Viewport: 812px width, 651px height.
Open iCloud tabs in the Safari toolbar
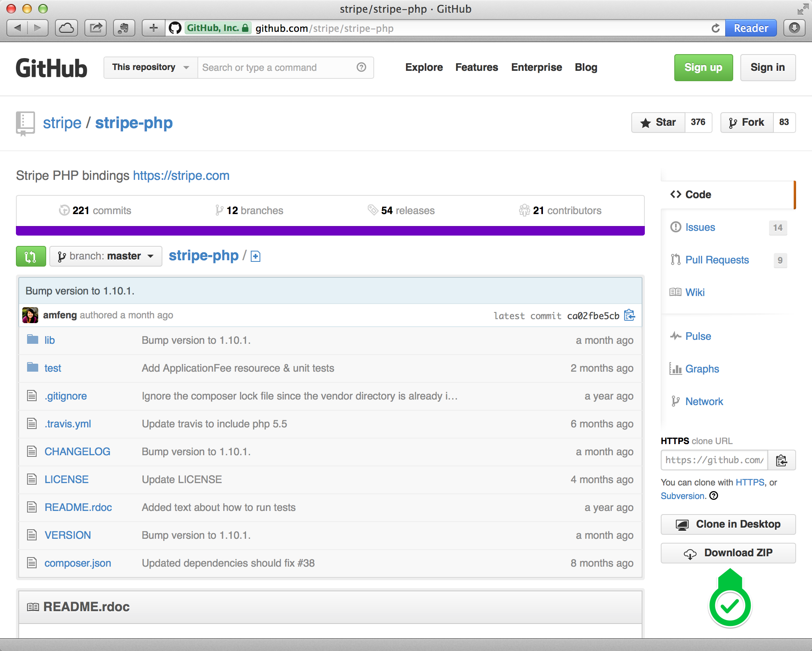pos(66,28)
